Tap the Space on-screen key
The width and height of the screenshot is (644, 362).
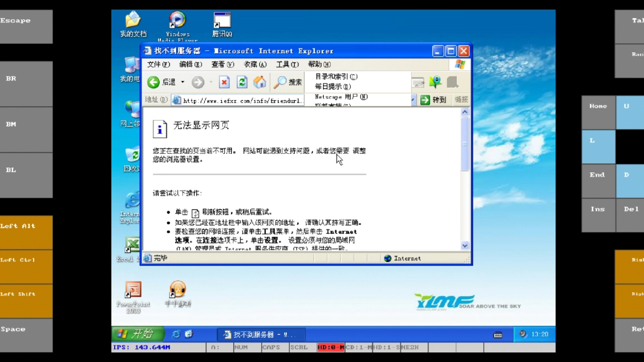point(26,335)
